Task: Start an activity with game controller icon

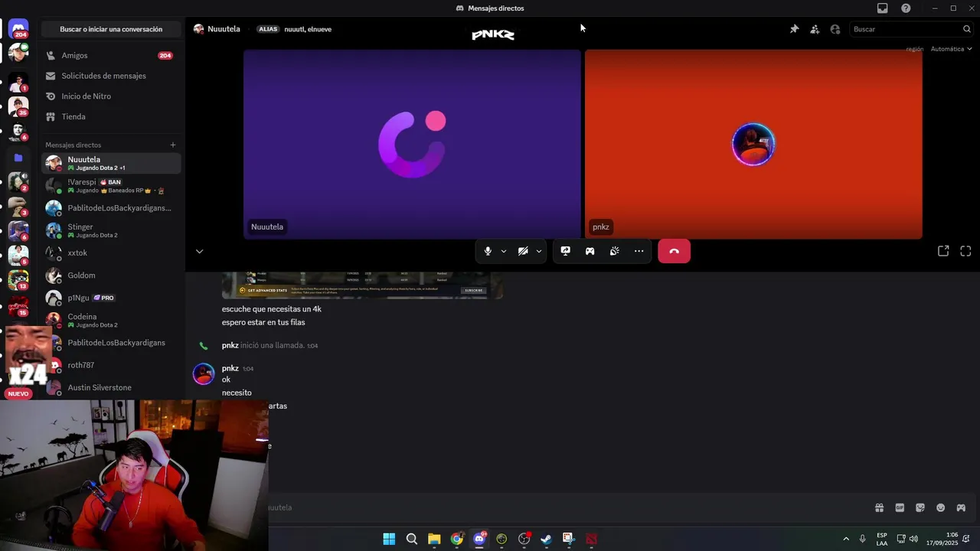Action: point(590,251)
